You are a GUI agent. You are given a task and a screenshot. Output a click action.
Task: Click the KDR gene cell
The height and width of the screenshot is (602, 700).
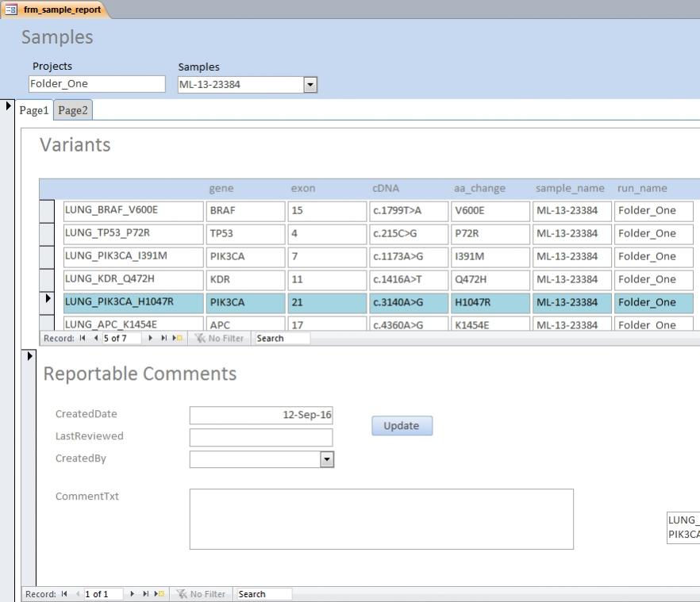[245, 280]
